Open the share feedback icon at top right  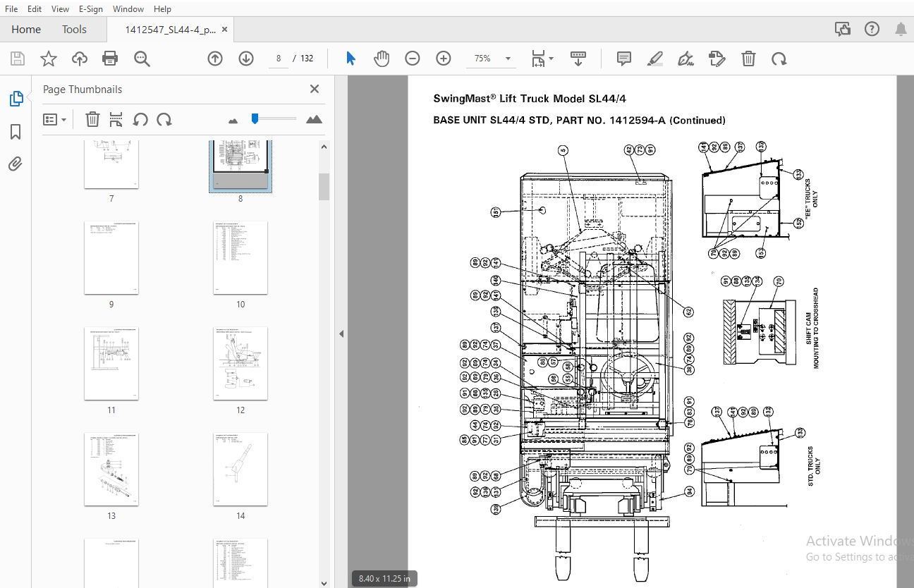(x=843, y=29)
